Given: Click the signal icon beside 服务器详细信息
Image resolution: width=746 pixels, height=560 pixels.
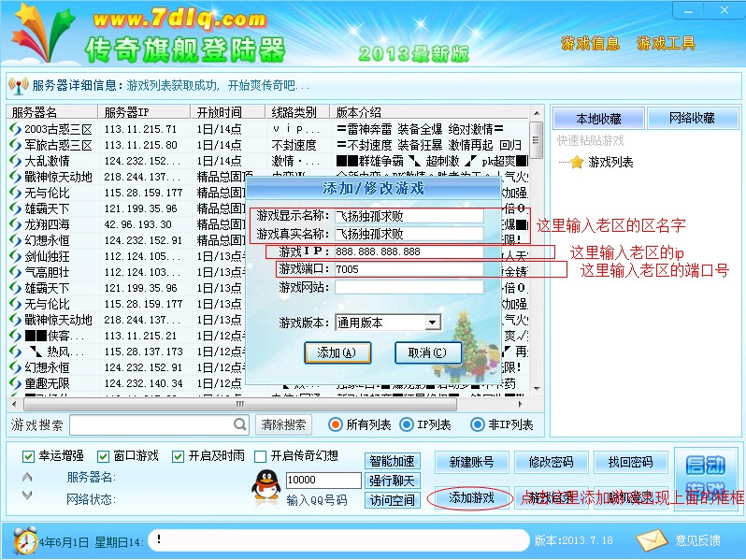Looking at the screenshot, I should pyautogui.click(x=18, y=86).
